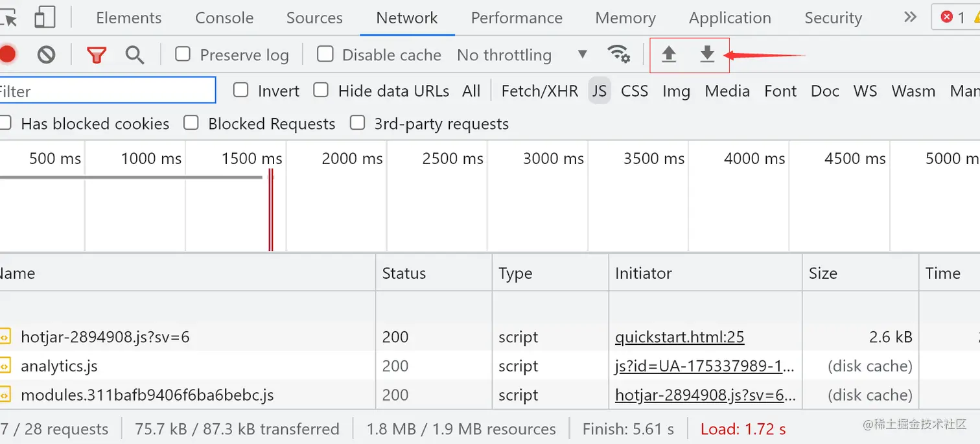This screenshot has height=444, width=980.
Task: Enable the Preserve log checkbox
Action: [183, 54]
